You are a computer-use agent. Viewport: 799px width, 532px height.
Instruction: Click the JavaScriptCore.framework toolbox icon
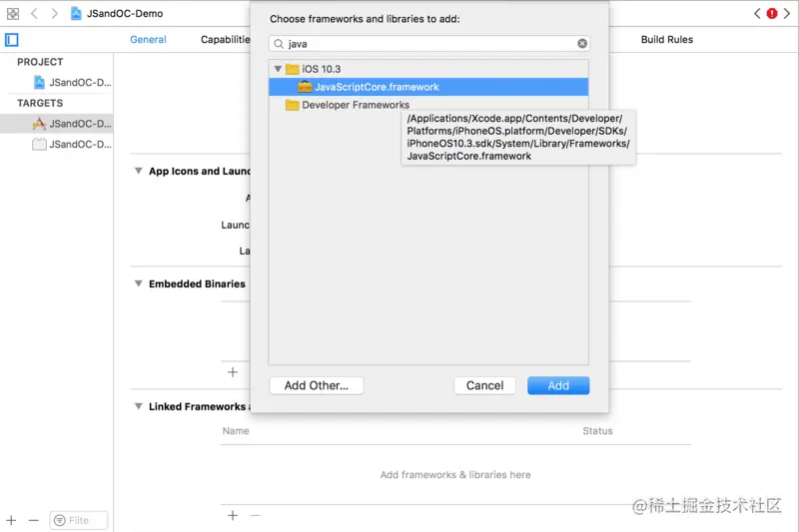click(x=305, y=87)
